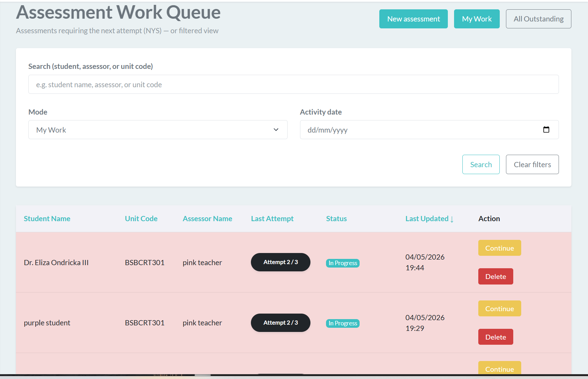Viewport: 588px width, 379px height.
Task: Click the 04/05/2026 19:44 timestamp
Action: [425, 262]
